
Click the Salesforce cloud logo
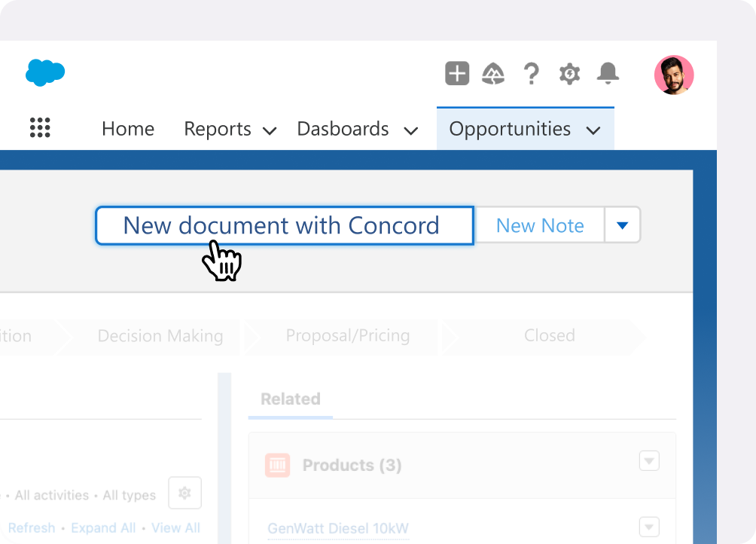tap(45, 73)
